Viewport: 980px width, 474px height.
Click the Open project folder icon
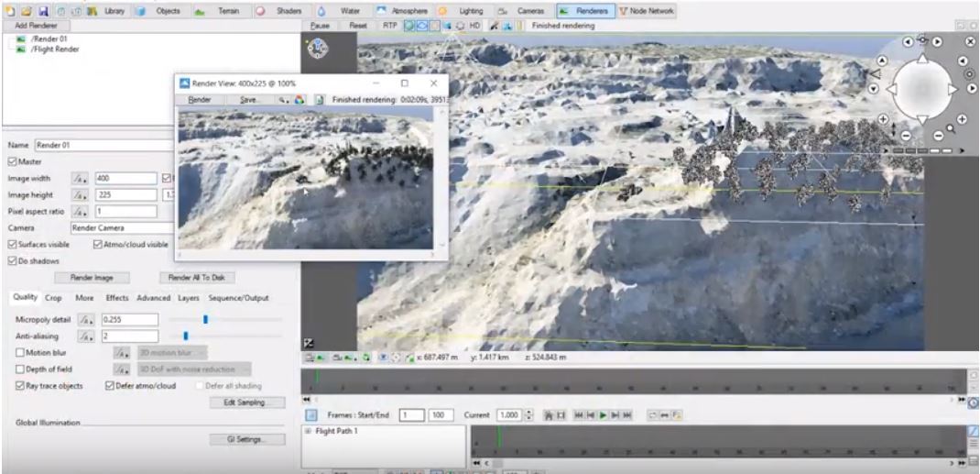click(x=27, y=11)
